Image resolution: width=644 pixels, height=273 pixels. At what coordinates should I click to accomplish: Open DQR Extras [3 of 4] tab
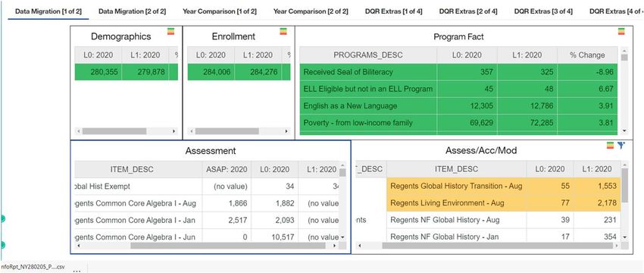[x=543, y=11]
